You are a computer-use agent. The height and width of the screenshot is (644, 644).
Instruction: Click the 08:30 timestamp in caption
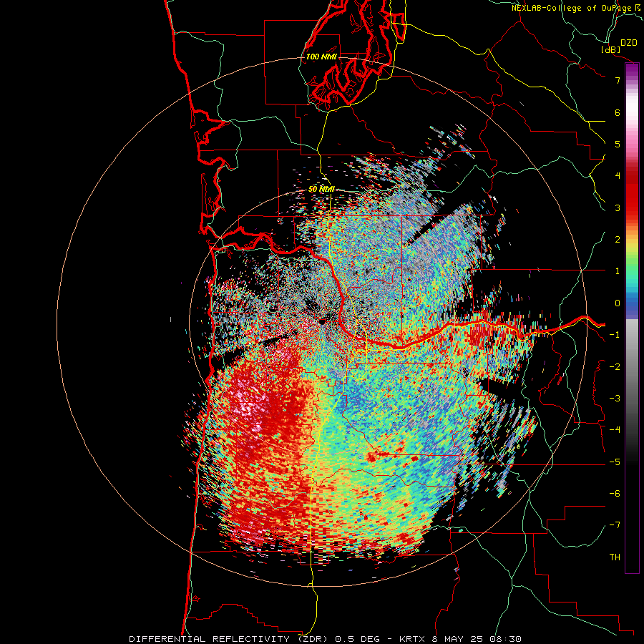click(507, 639)
